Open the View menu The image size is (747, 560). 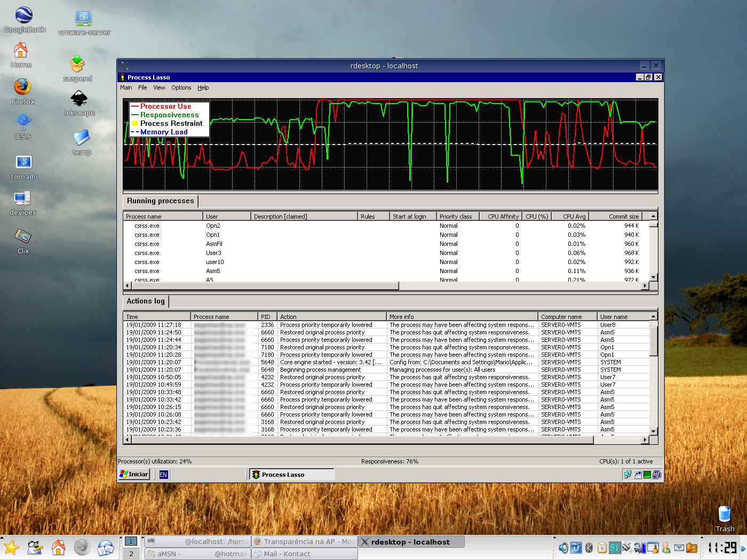159,87
